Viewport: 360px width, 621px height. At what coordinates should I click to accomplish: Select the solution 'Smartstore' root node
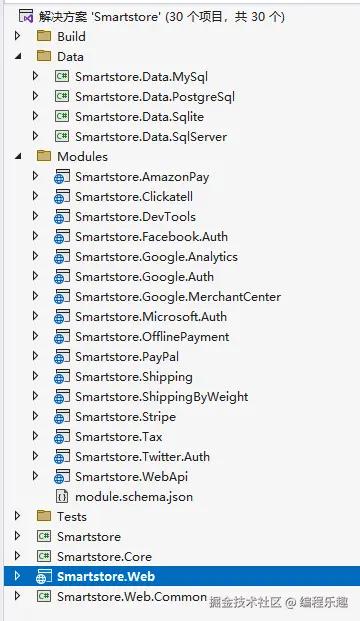162,17
